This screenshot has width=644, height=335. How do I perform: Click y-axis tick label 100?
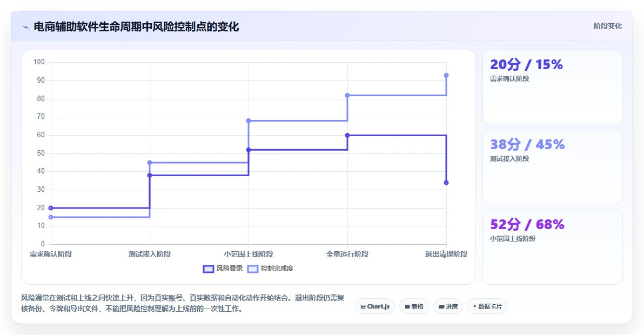tap(39, 62)
